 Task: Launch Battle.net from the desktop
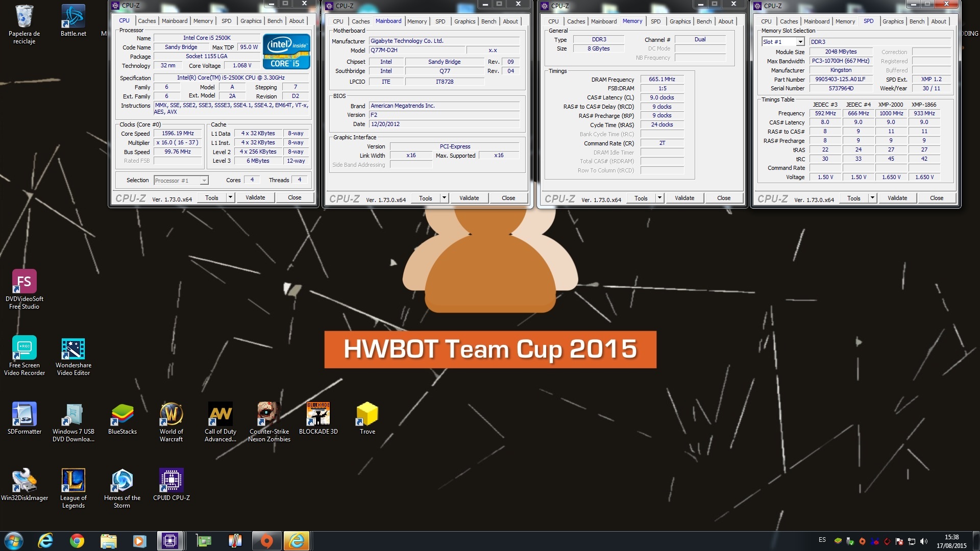pos(73,21)
